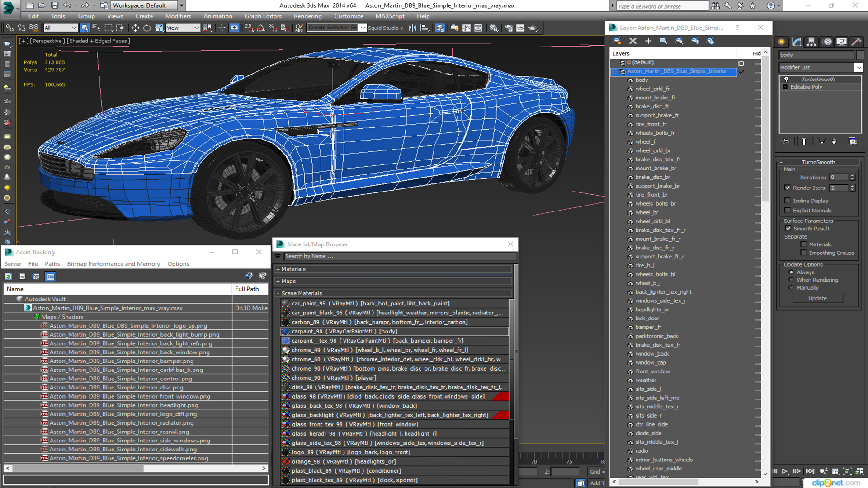Click the Shaded + Edged Faces viewport label

(98, 41)
